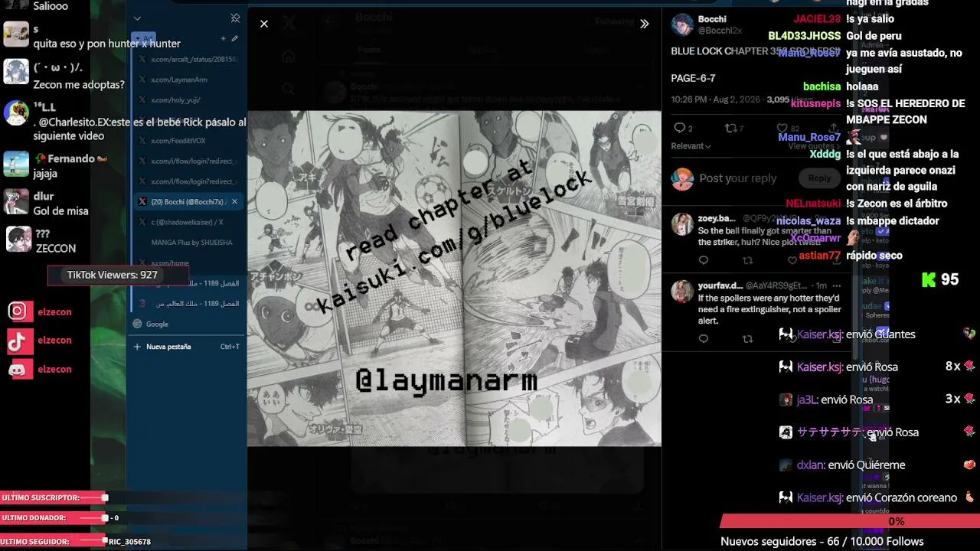Screen dimensions: 980x551
Task: Click the Ultimo Suscriptor bar
Action: (54, 498)
